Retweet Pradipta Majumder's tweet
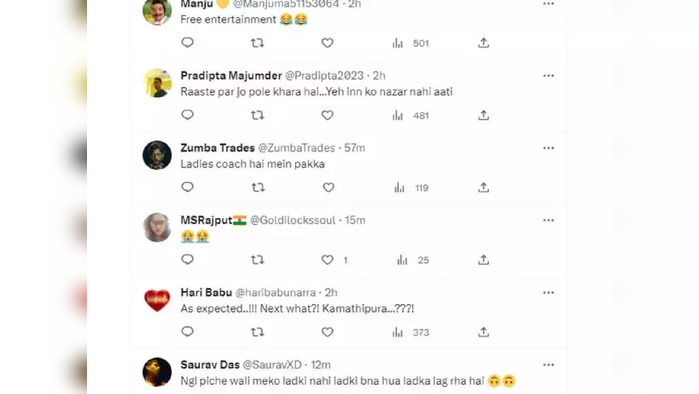Viewport: 699px width, 394px height. 257,115
